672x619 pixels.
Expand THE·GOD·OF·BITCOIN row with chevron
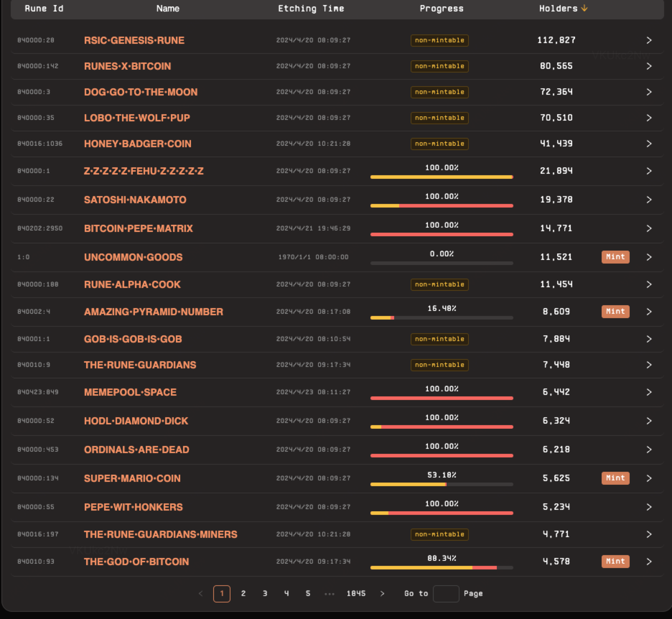[x=649, y=562]
